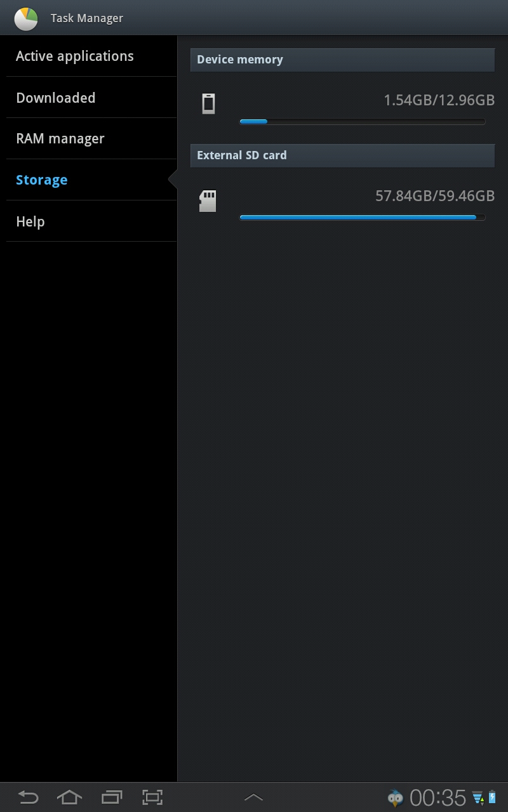Viewport: 508px width, 812px height.
Task: Tap the device memory phone icon
Action: pos(208,103)
